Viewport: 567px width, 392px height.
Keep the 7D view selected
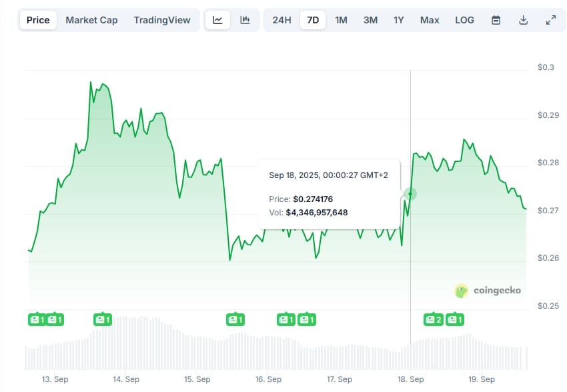tap(312, 20)
